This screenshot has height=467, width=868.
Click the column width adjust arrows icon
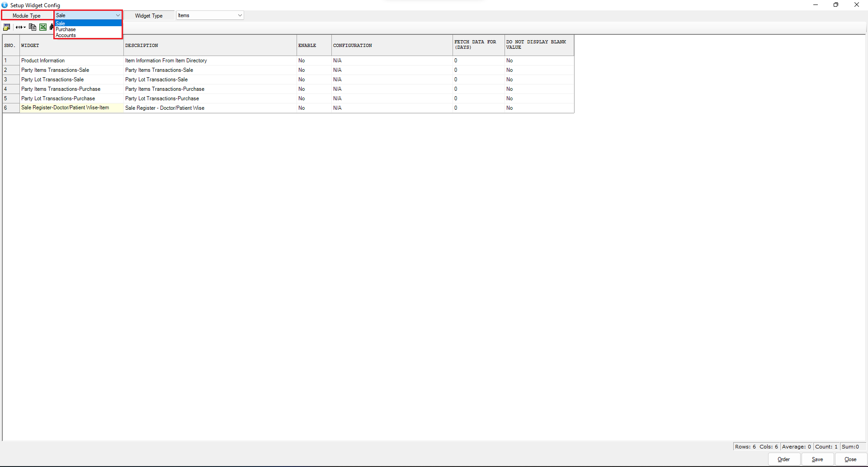[20, 27]
